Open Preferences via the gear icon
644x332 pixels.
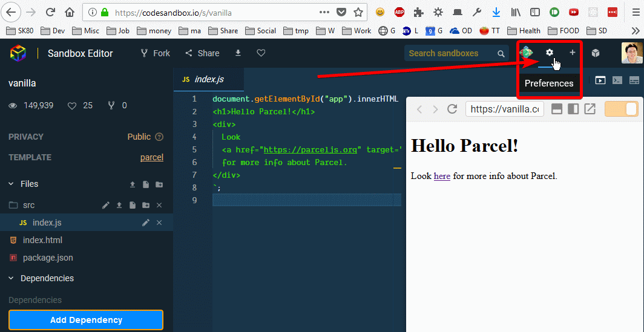click(x=550, y=53)
